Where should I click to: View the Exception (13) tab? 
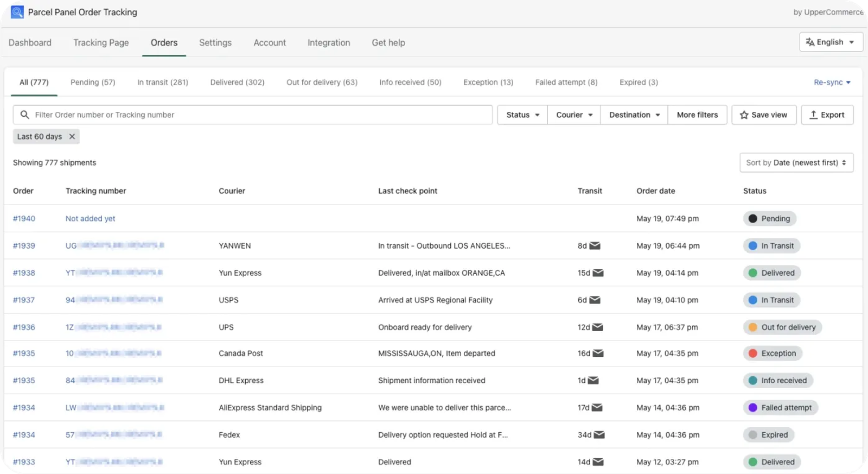pyautogui.click(x=488, y=82)
